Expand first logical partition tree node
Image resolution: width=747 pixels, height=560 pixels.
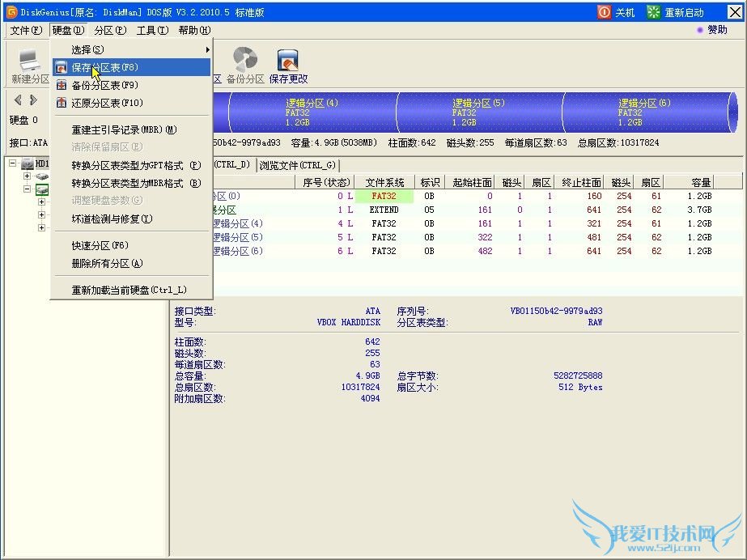click(41, 202)
